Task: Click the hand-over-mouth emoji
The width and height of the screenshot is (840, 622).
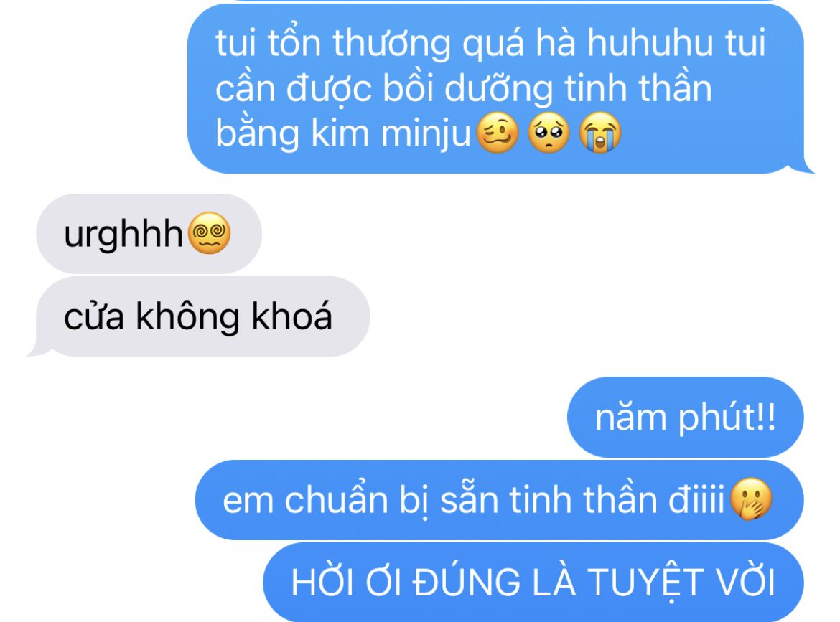Action: (x=751, y=499)
